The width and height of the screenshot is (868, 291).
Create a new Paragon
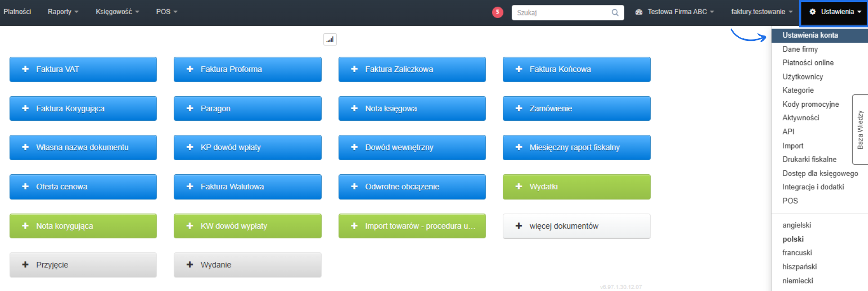[248, 109]
